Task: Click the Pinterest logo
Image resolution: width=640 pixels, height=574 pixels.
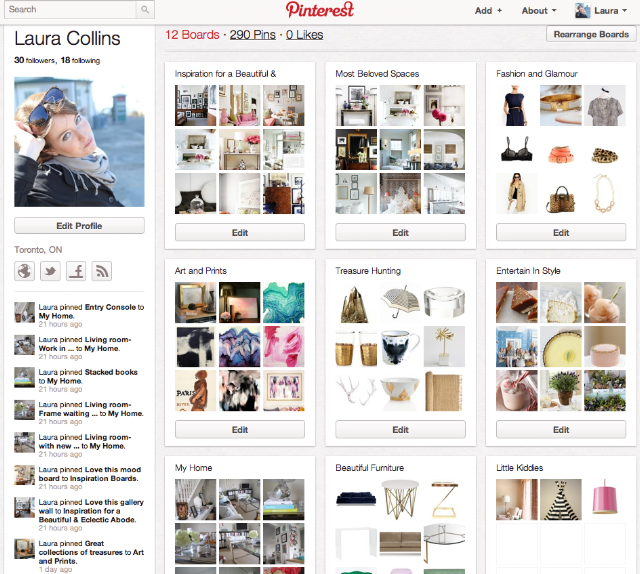Action: point(320,10)
